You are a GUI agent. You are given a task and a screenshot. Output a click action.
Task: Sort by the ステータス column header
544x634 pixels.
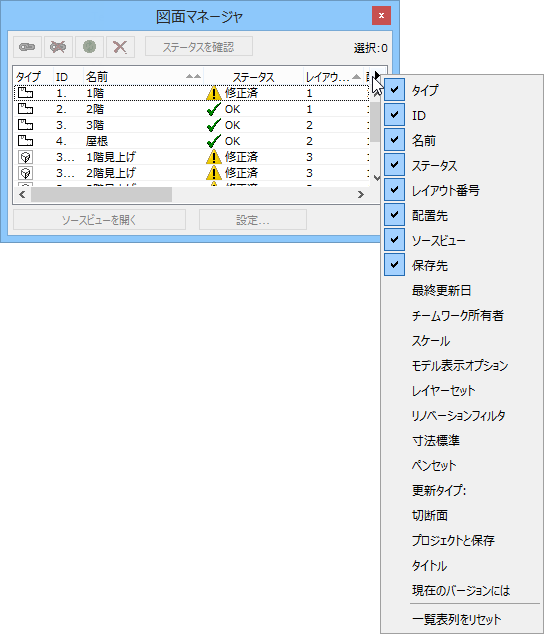[x=253, y=76]
